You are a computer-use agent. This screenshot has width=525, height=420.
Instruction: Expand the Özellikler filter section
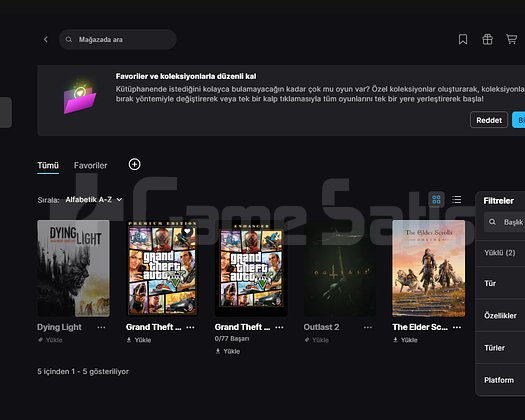pyautogui.click(x=500, y=316)
